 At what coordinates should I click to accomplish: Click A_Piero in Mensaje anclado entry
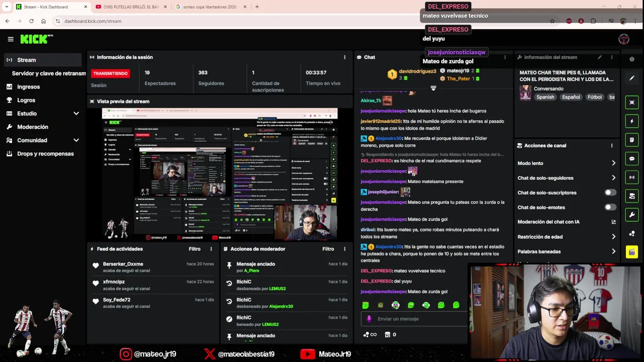252,270
